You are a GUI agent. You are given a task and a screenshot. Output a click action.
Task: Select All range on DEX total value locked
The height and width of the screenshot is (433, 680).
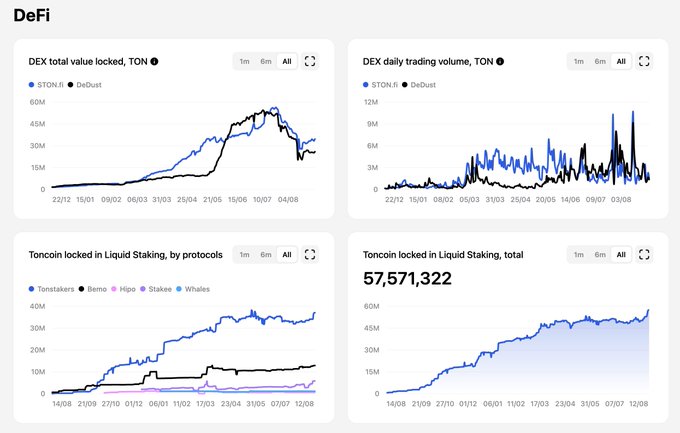pos(287,61)
